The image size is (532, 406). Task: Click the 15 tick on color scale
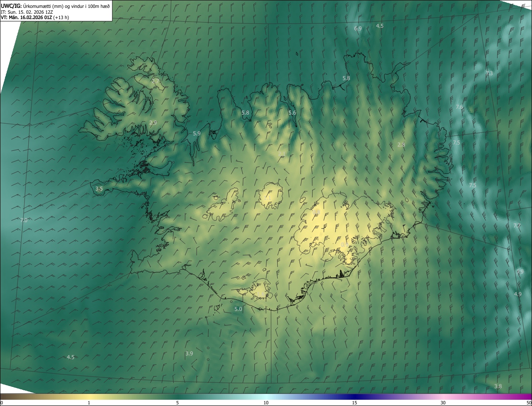tap(355, 403)
